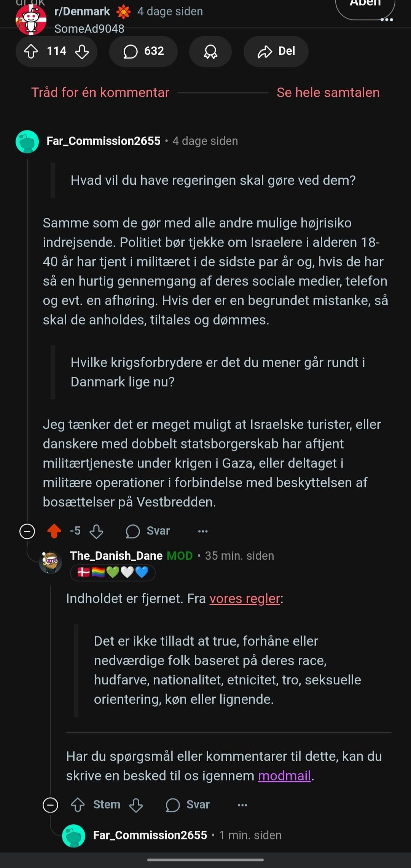This screenshot has height=868, width=411.
Task: Downvote the moderator's removal comment
Action: tap(136, 805)
